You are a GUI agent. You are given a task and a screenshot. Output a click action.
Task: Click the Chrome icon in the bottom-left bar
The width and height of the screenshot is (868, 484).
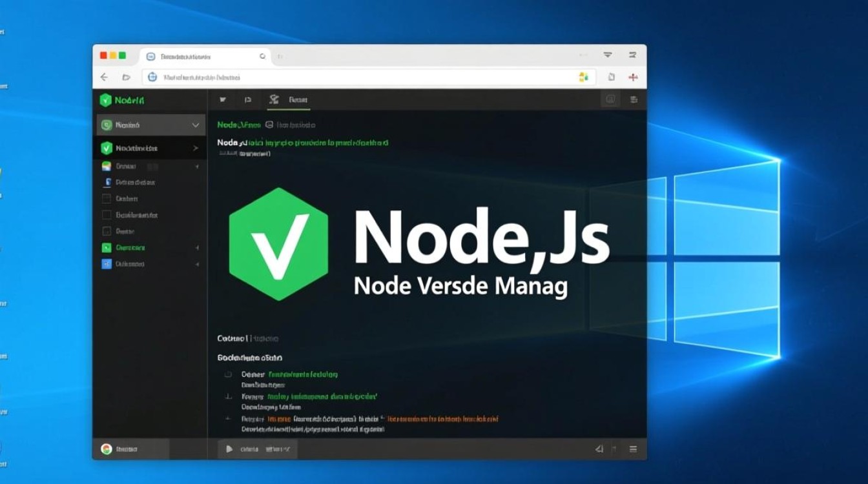coord(107,449)
